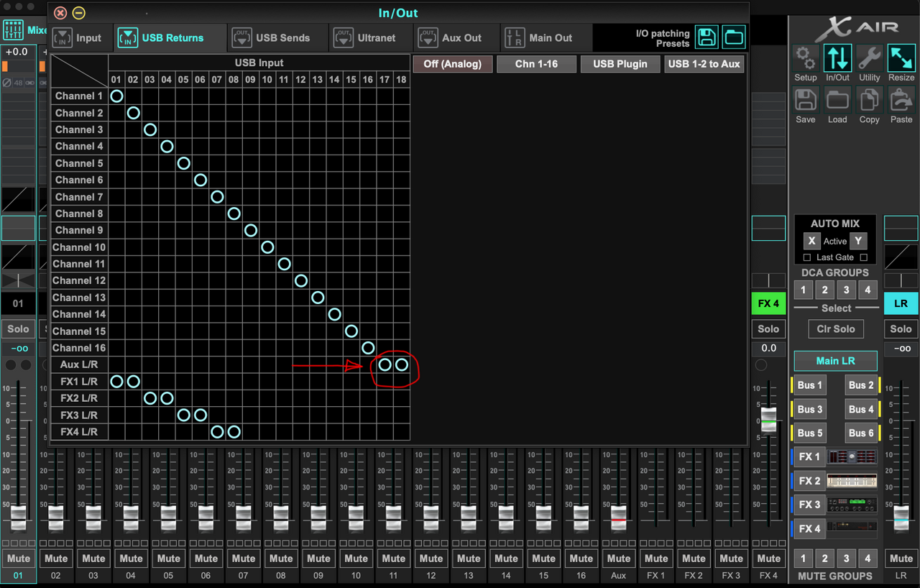This screenshot has width=920, height=588.
Task: Click the FX 4 fader handle
Action: [x=768, y=420]
